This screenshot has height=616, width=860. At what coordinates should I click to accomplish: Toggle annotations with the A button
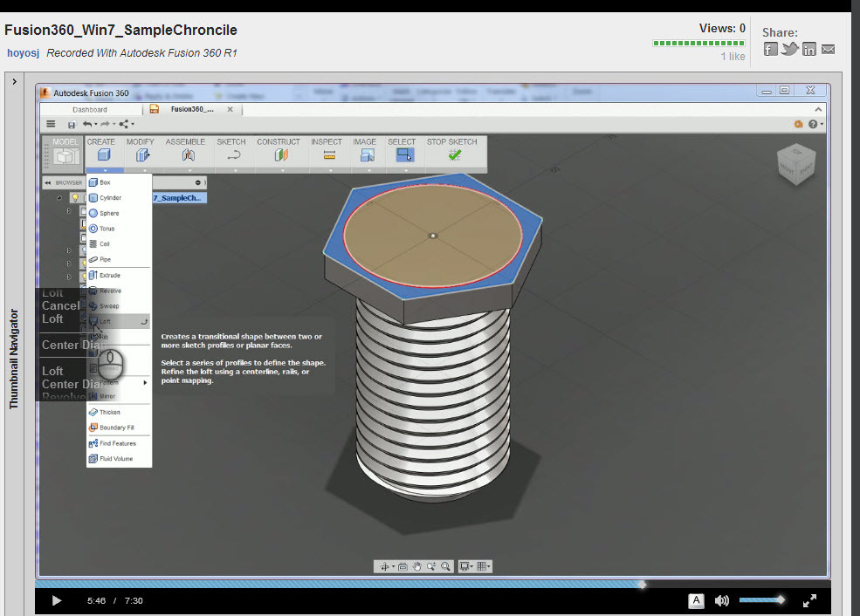tap(696, 600)
